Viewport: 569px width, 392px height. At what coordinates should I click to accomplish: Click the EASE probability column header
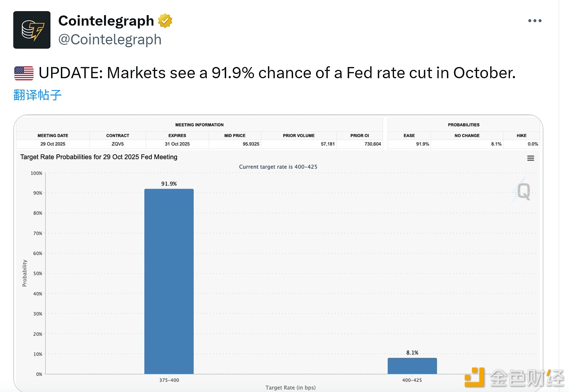[409, 135]
